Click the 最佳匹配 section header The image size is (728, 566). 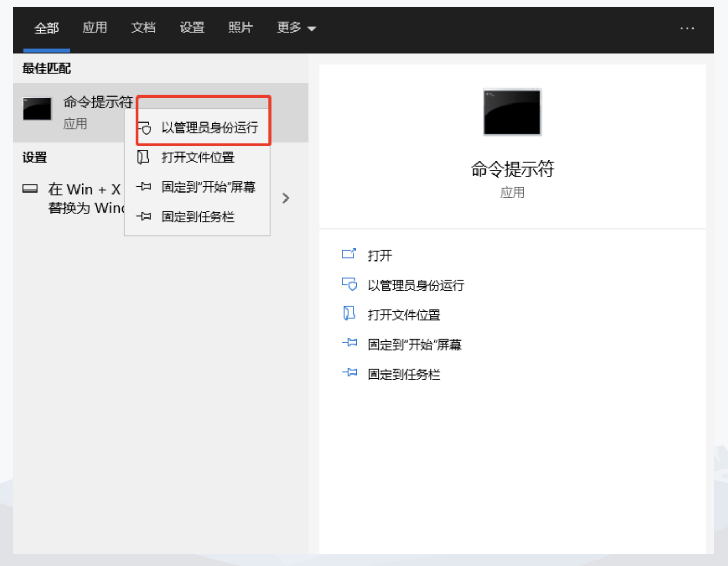point(47,68)
